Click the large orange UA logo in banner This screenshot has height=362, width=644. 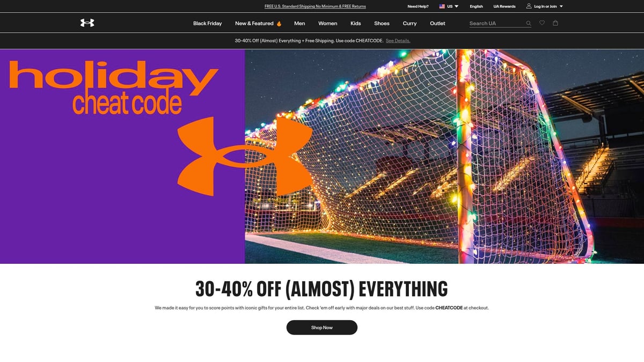point(245,156)
